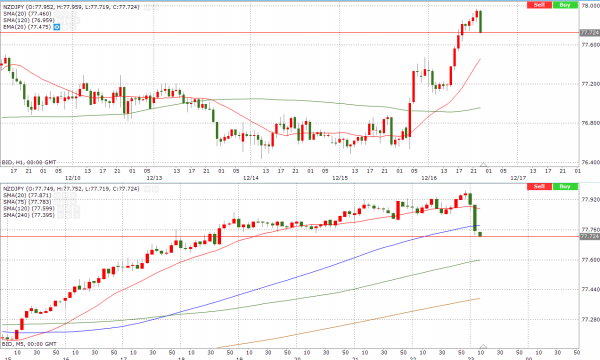Click the scroll-to-latest triangle on top time axis
The image size is (600, 360).
(483, 165)
